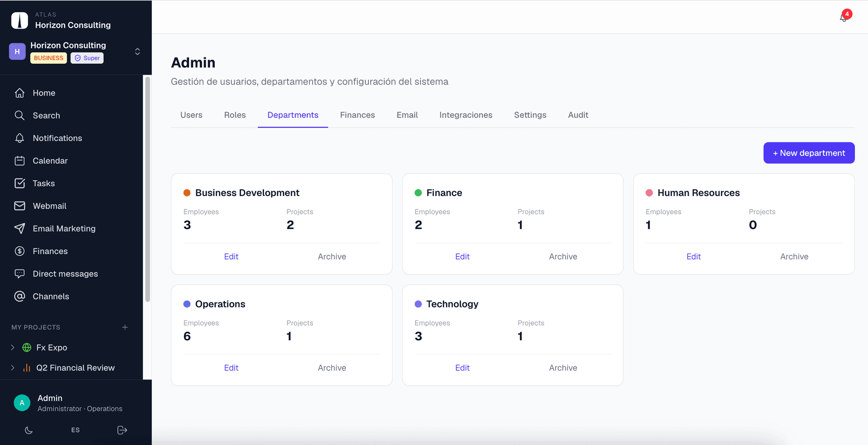868x445 pixels.
Task: Click the Atlas logo icon
Action: [19, 20]
